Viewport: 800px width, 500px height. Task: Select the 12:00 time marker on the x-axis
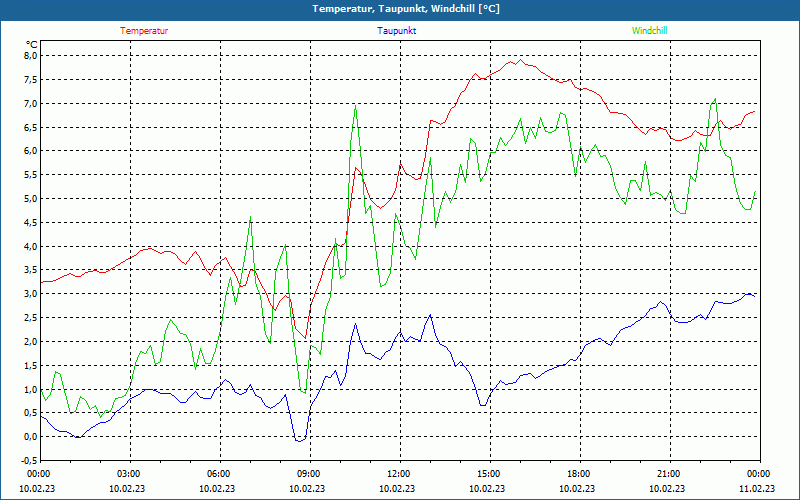pyautogui.click(x=399, y=474)
